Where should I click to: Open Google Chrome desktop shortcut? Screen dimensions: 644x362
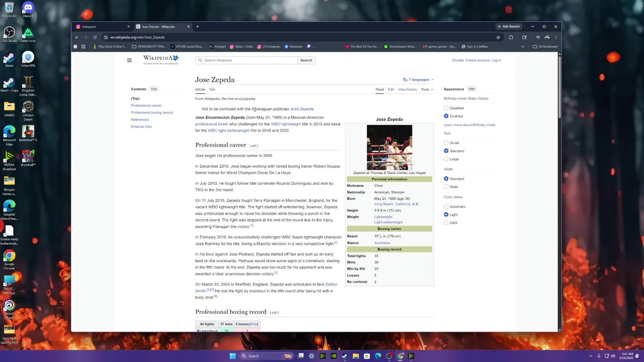tap(9, 259)
